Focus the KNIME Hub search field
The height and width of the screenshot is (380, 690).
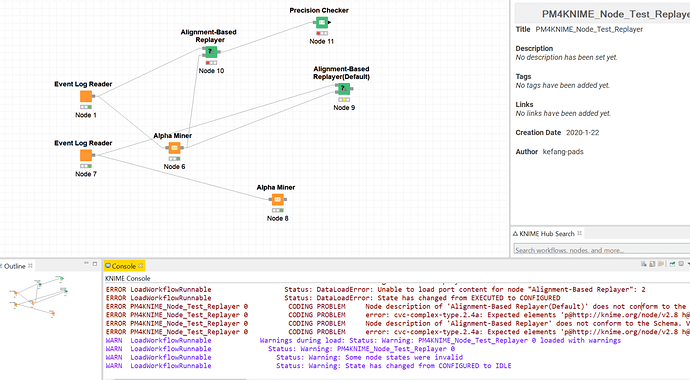pyautogui.click(x=602, y=250)
